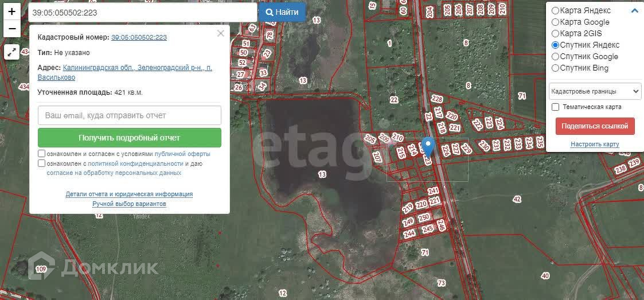Open the публичной оферты link

coord(182,154)
